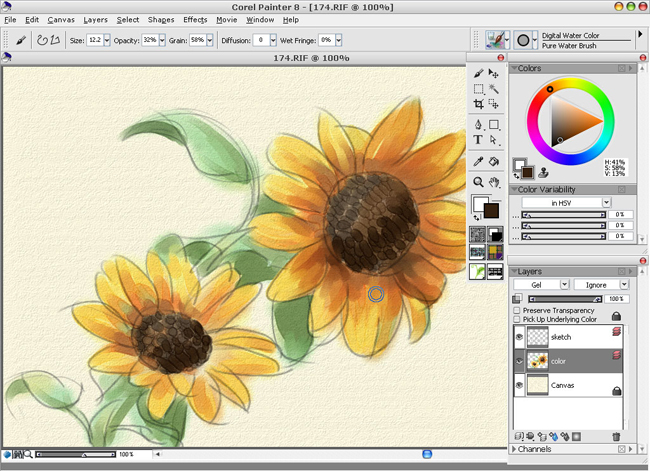Image resolution: width=650 pixels, height=471 pixels.
Task: Check Pick Up Underlying Color
Action: (x=517, y=320)
